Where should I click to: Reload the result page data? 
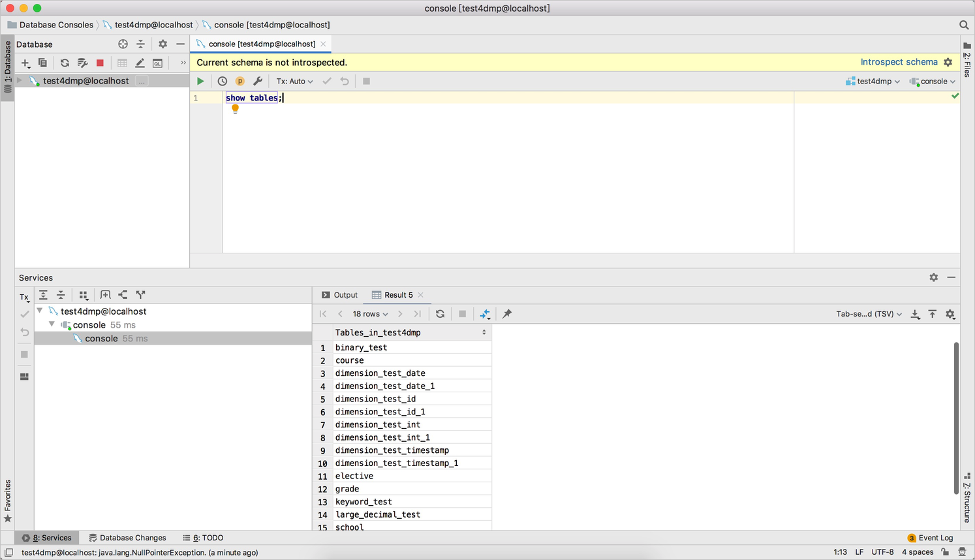point(440,314)
